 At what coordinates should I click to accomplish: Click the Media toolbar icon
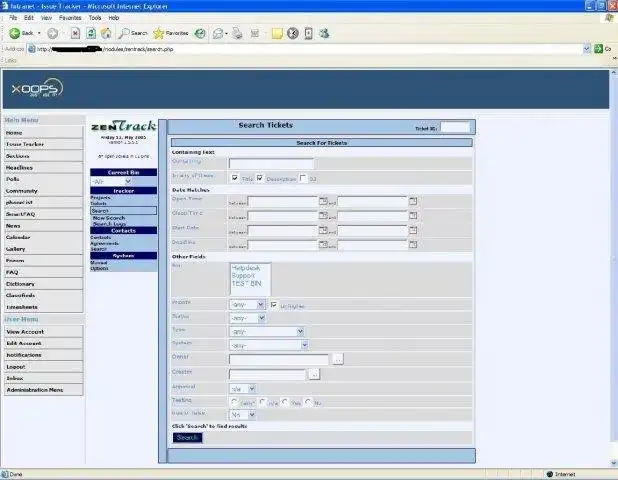pyautogui.click(x=200, y=33)
